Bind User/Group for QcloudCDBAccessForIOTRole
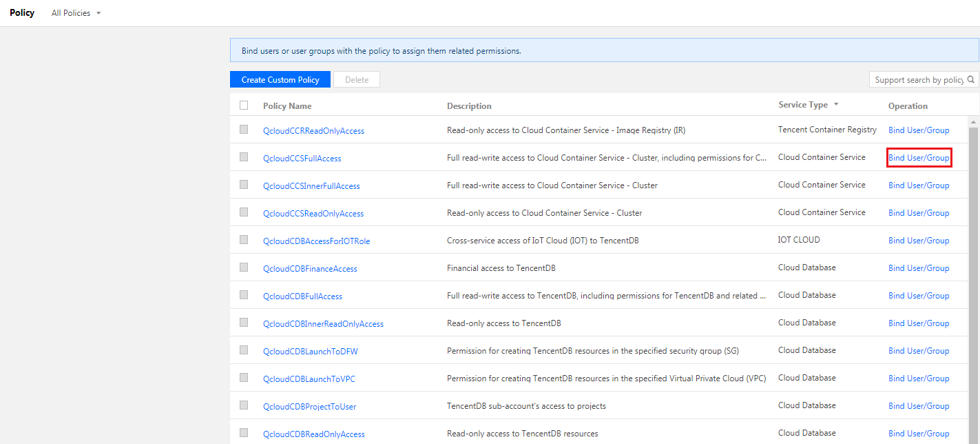The image size is (980, 444). [919, 241]
